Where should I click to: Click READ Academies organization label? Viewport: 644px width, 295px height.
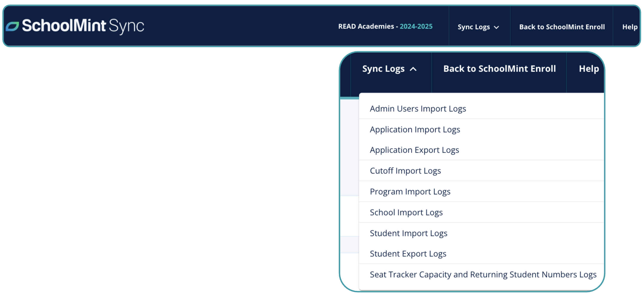[366, 26]
